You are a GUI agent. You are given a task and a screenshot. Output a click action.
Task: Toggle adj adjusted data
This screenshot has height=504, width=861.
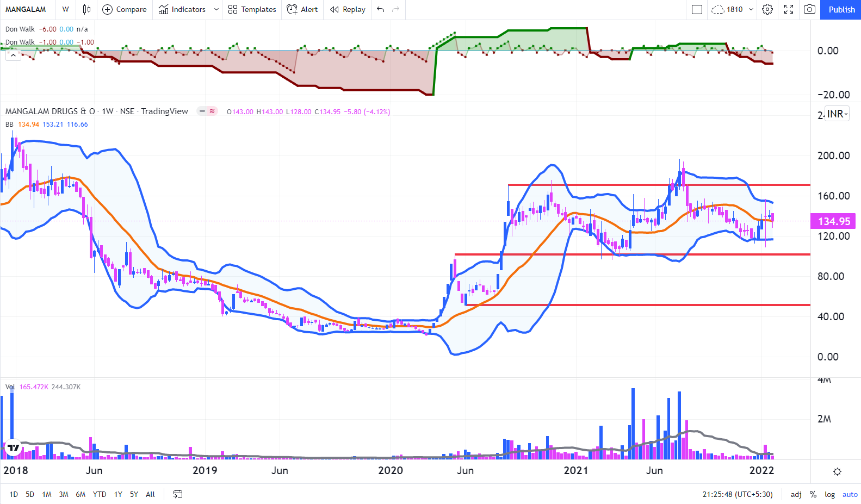796,494
